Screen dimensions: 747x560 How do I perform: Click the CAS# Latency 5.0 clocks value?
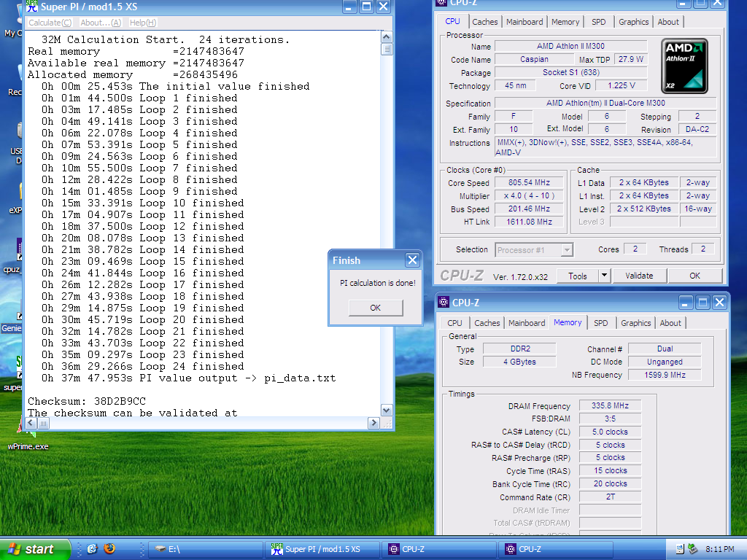click(610, 432)
